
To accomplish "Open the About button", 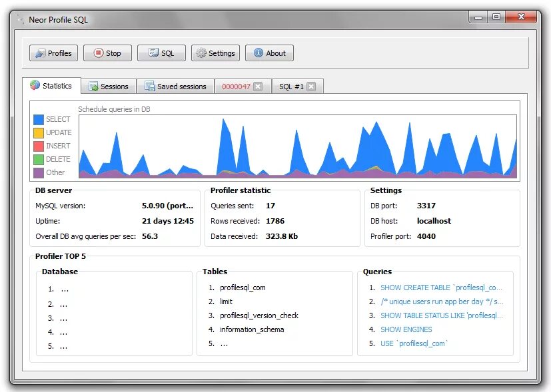I will pyautogui.click(x=269, y=53).
